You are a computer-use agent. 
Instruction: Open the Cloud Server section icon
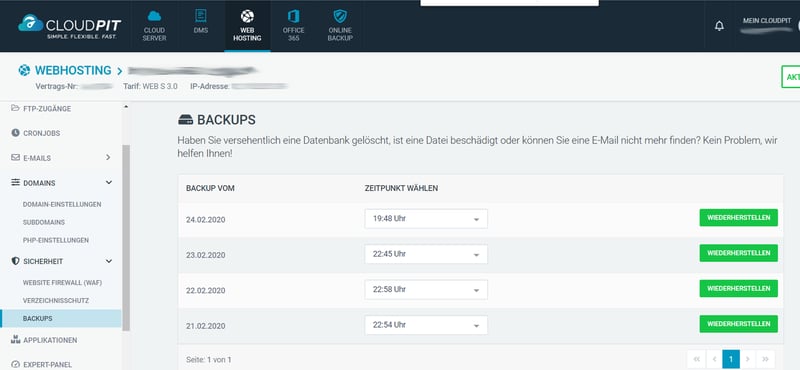click(x=154, y=16)
